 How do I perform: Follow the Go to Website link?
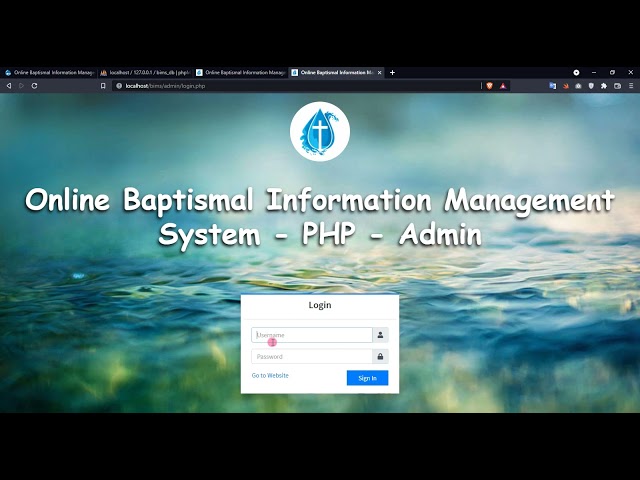point(270,376)
